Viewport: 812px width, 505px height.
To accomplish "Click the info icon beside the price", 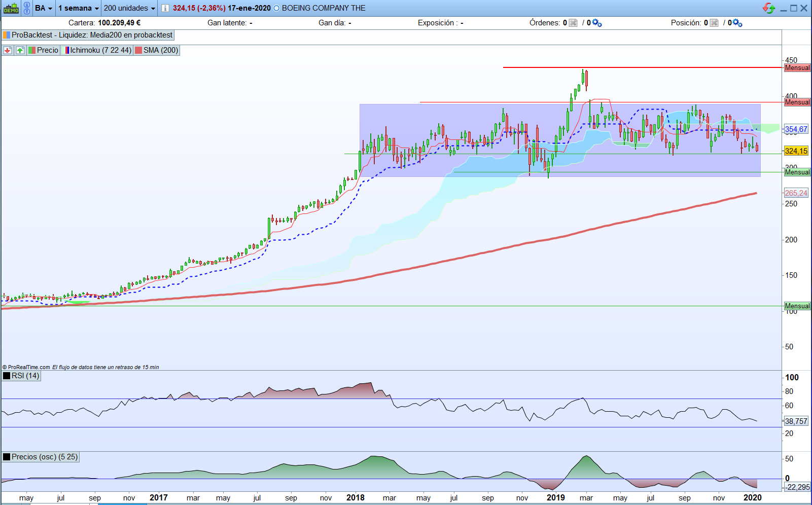I will (165, 8).
